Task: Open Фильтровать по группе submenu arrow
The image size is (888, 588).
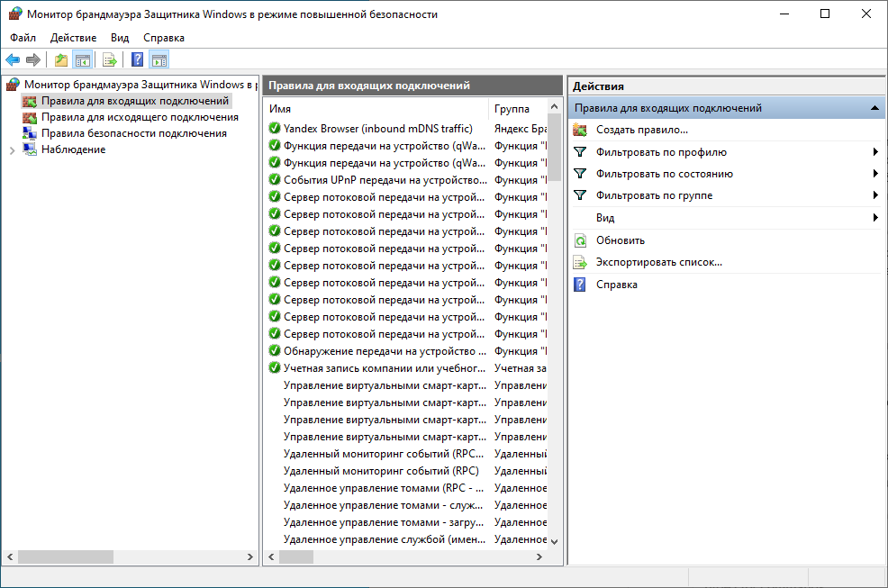Action: 875,194
